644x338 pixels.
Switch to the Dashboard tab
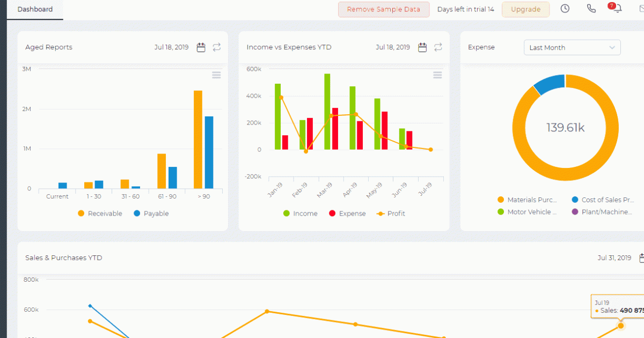click(35, 10)
